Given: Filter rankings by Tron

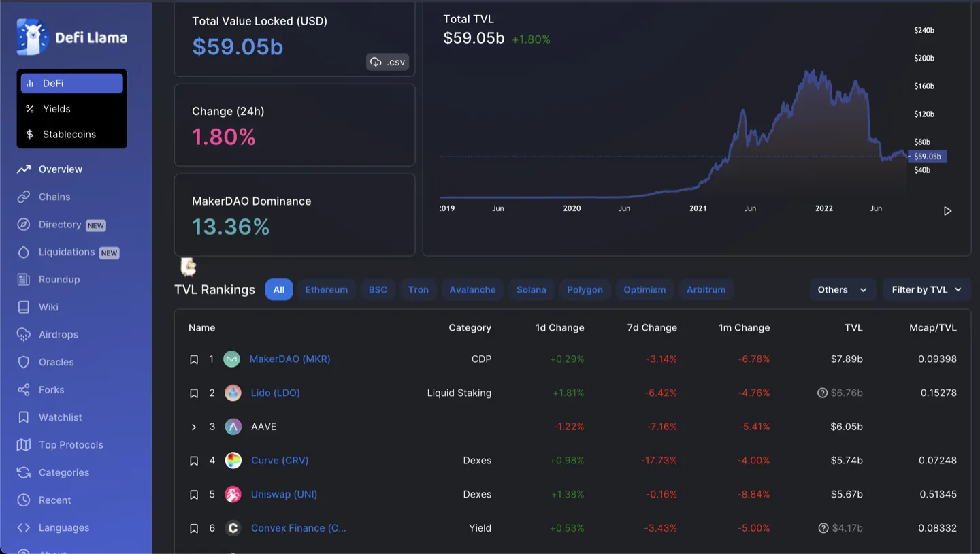Looking at the screenshot, I should pyautogui.click(x=419, y=289).
